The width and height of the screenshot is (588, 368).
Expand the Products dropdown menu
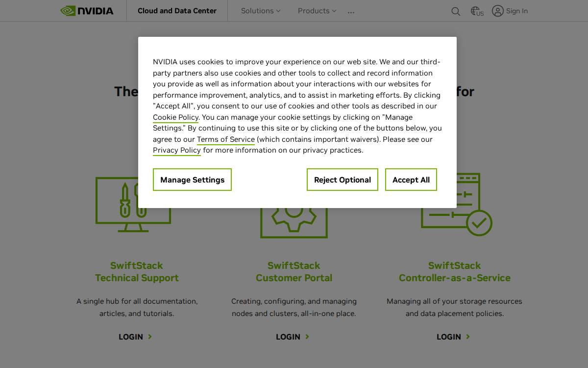tap(317, 11)
